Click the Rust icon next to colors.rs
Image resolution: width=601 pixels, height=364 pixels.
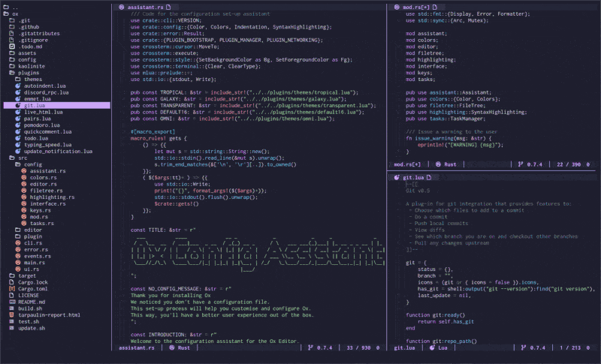pyautogui.click(x=24, y=177)
